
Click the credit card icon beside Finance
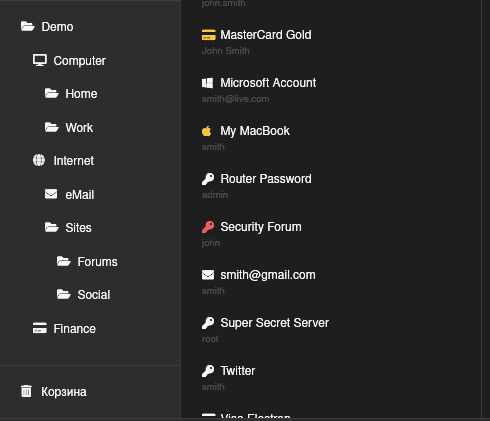coord(40,328)
